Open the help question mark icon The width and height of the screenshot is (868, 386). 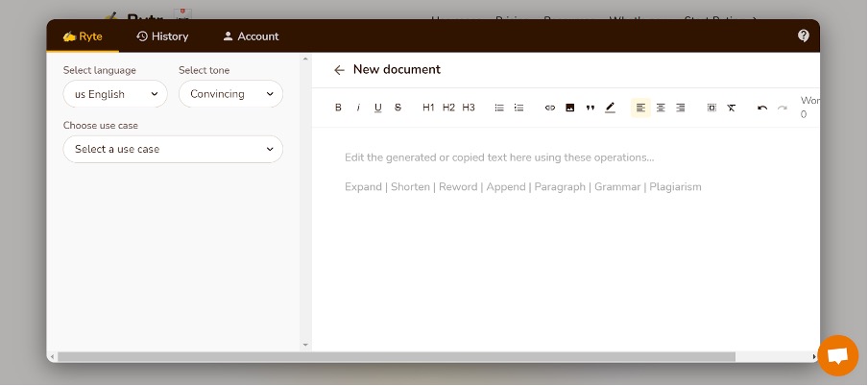[x=804, y=36]
